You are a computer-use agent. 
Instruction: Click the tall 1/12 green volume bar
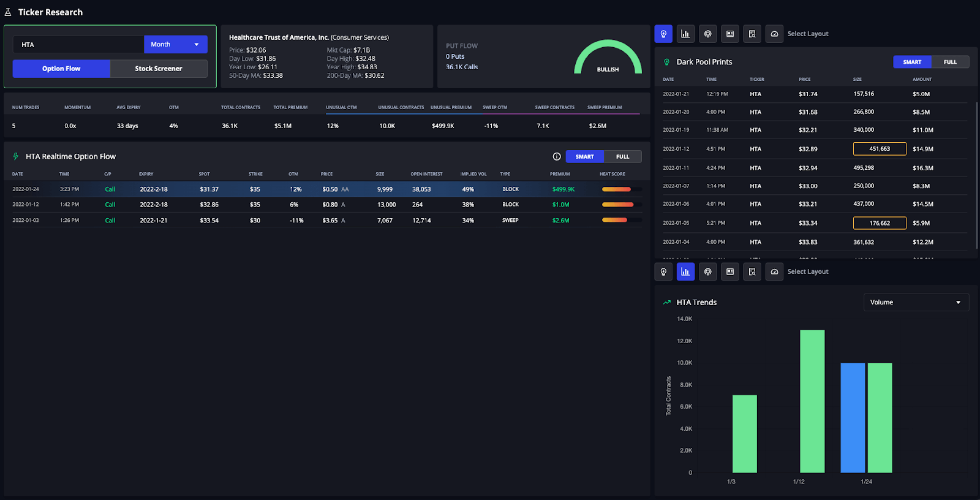812,401
